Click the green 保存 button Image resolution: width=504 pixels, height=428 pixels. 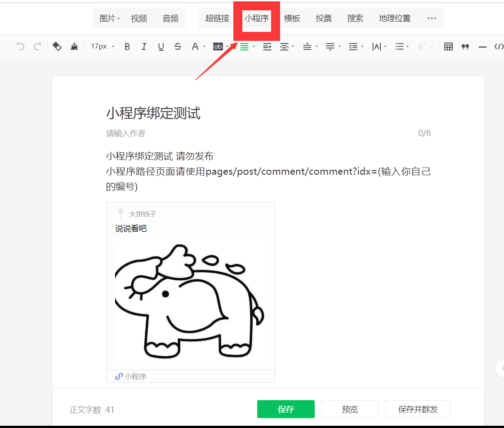(x=286, y=409)
